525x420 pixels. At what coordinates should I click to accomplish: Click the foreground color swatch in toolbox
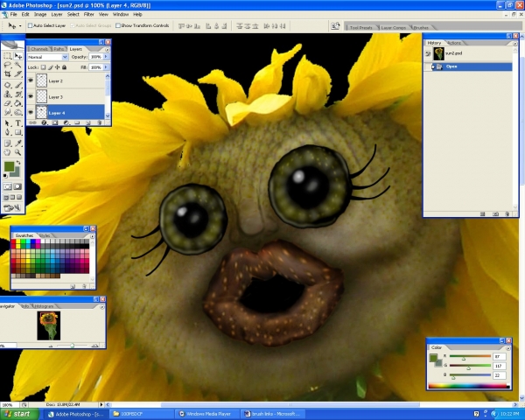(9, 166)
